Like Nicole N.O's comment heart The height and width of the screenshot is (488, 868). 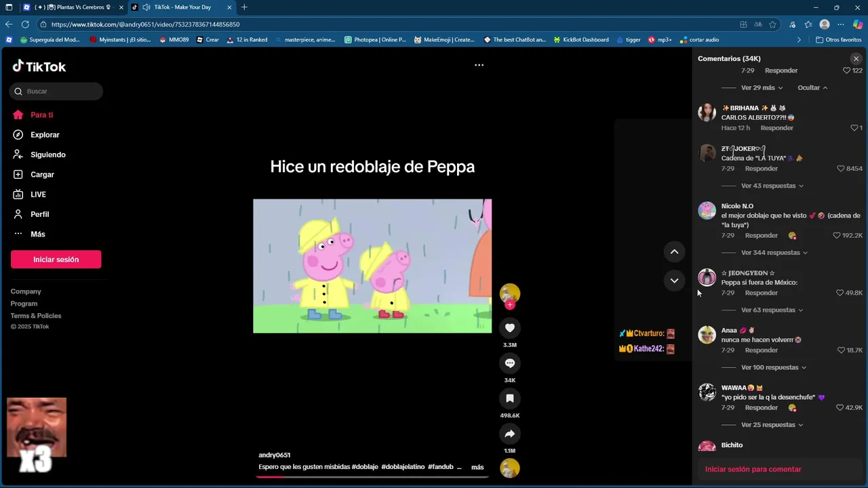pyautogui.click(x=837, y=236)
